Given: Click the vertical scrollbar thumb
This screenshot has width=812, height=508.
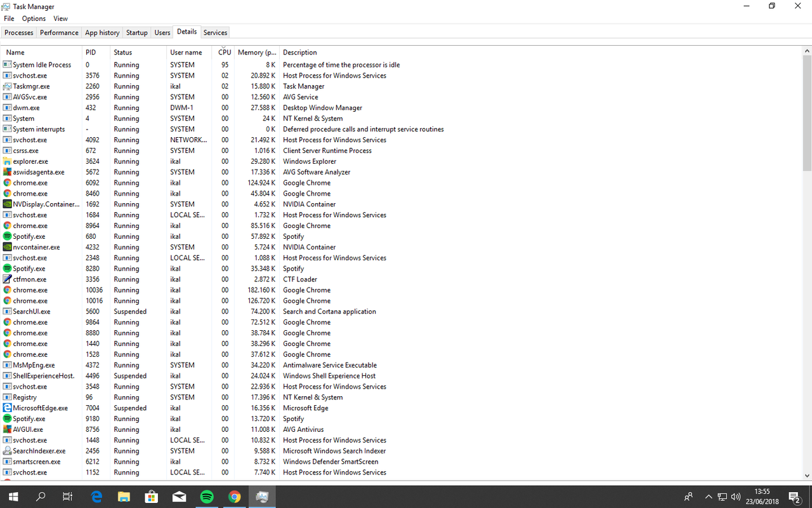Looking at the screenshot, I should pyautogui.click(x=807, y=113).
